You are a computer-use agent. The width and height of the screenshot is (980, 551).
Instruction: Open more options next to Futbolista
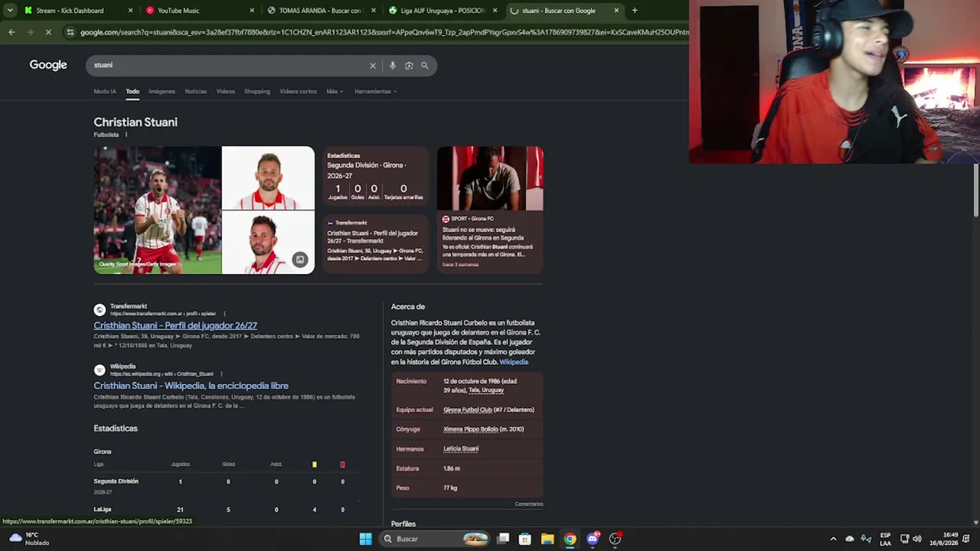[x=126, y=135]
